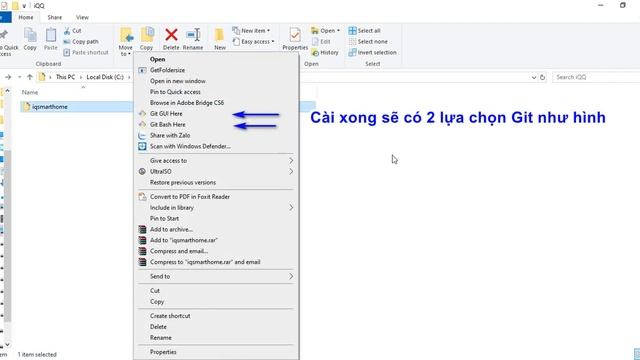Click the Name column header
This screenshot has height=360, width=640.
tap(30, 93)
